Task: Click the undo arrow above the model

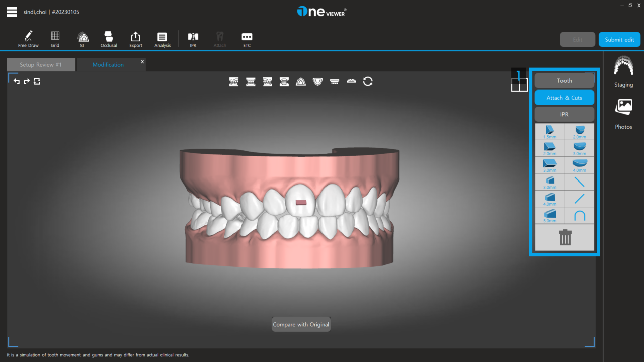Action: coord(17,81)
